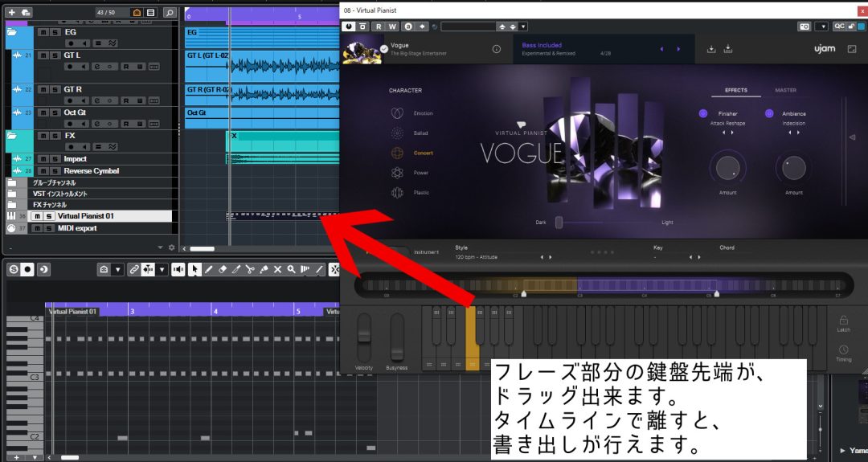Image resolution: width=868 pixels, height=462 pixels.
Task: Click the ujam resize window icon
Action: click(x=852, y=49)
